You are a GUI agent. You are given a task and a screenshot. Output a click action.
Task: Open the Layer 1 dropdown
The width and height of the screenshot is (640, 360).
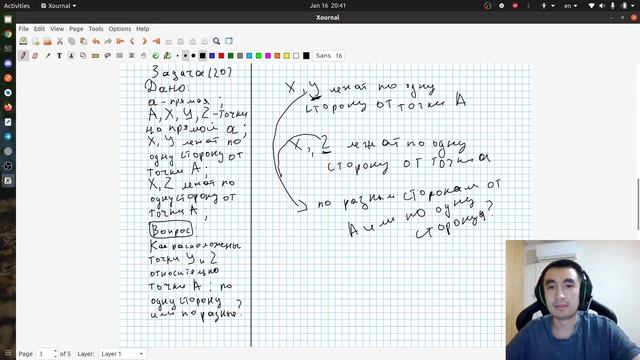tap(122, 354)
